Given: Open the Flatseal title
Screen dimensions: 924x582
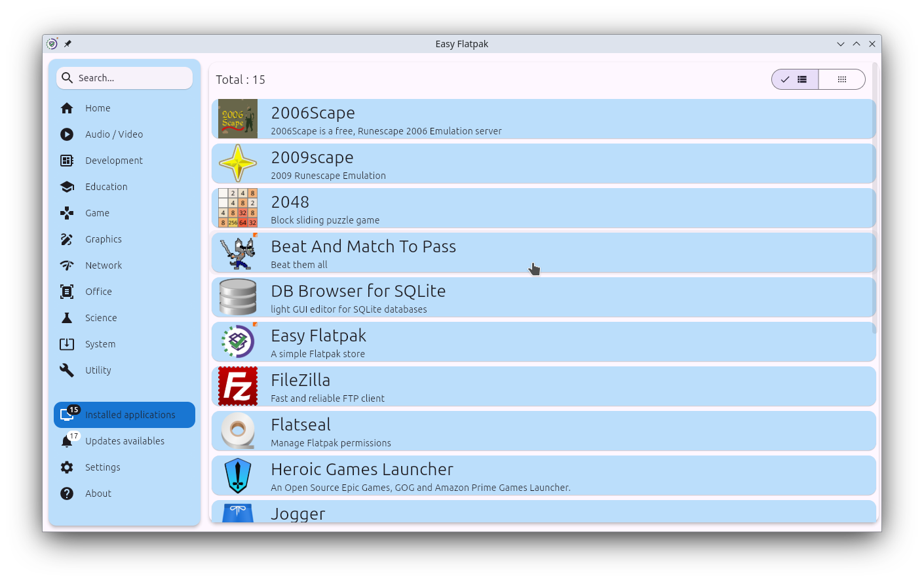Looking at the screenshot, I should click(301, 425).
